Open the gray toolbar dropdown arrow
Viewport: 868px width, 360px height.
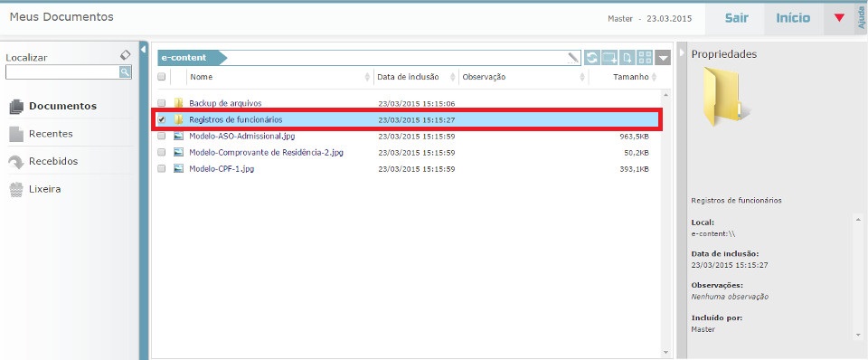[x=663, y=58]
